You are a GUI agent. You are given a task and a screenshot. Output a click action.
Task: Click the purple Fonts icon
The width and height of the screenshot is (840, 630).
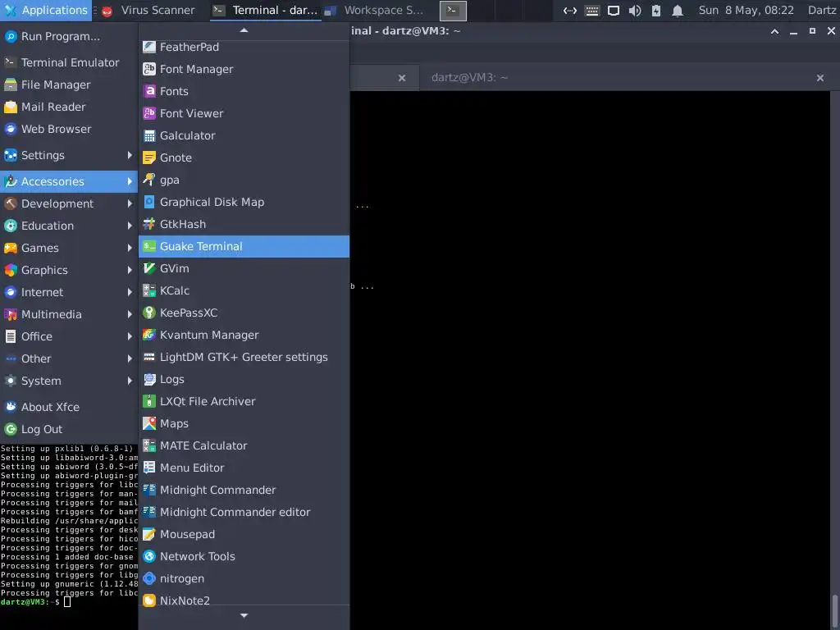click(149, 91)
